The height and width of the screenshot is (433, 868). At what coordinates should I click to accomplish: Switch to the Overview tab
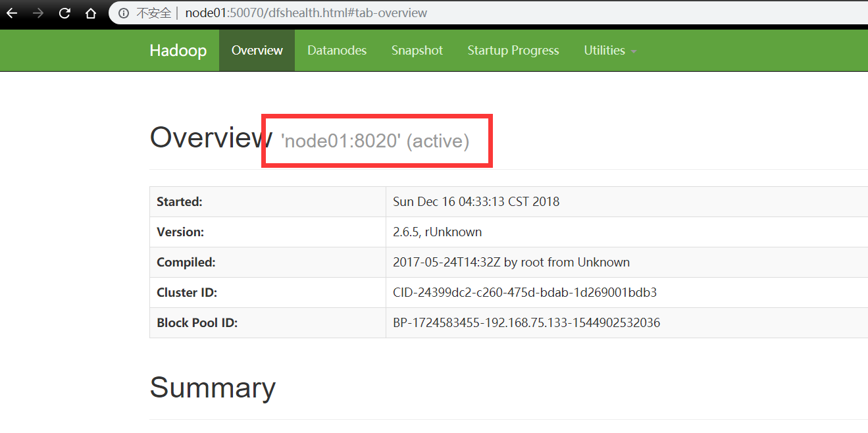tap(257, 51)
